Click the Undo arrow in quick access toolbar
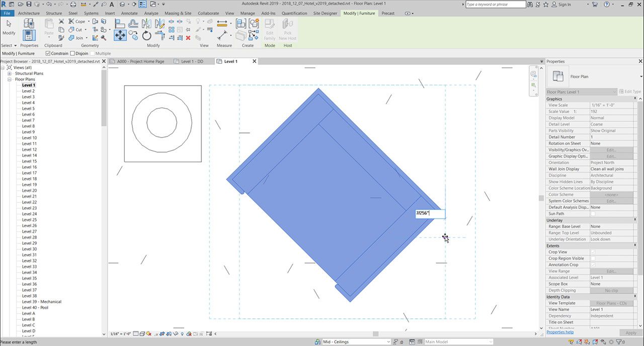The image size is (644, 346). [x=48, y=4]
